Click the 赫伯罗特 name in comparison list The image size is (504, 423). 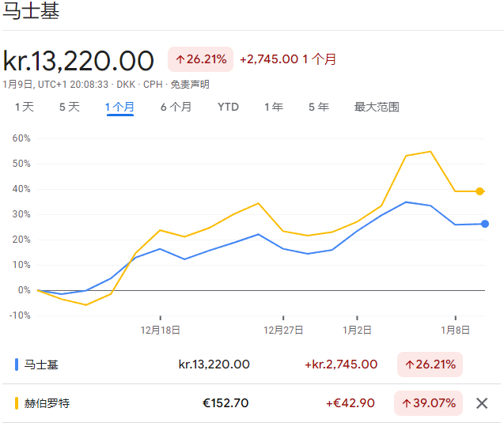47,403
